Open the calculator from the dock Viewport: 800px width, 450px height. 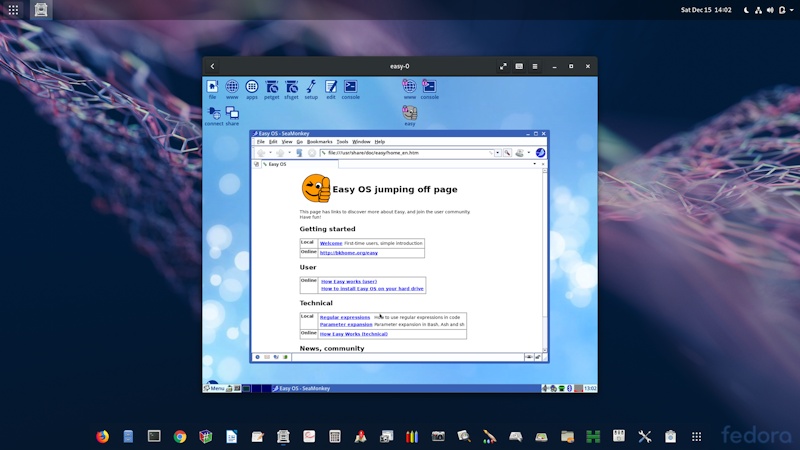(335, 436)
